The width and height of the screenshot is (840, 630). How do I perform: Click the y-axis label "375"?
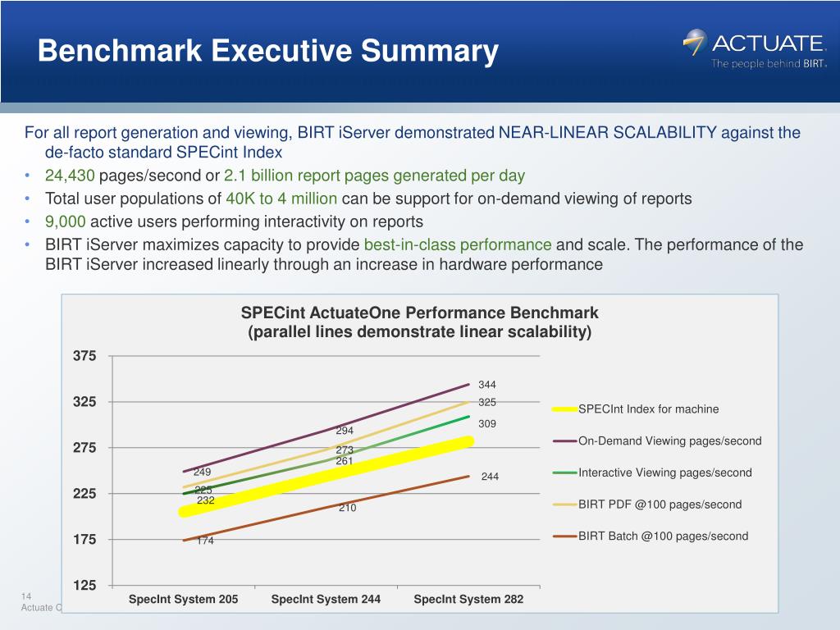pos(84,356)
